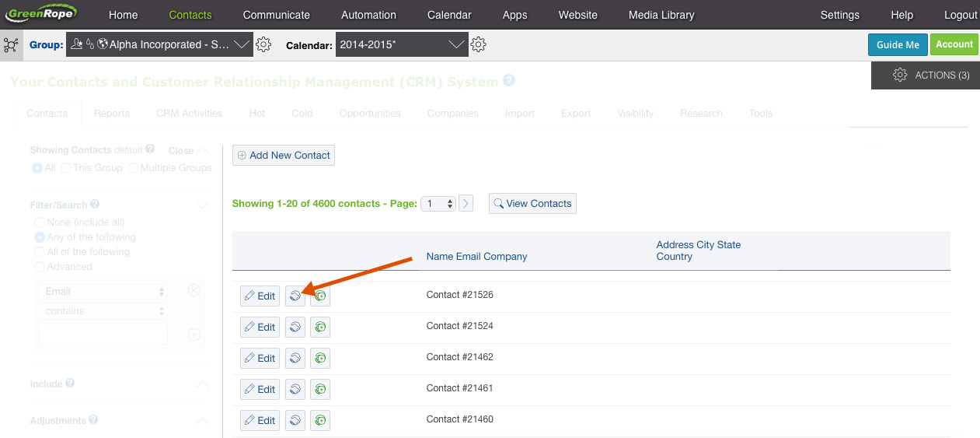Open the Page number selector
The image size is (980, 438).
click(x=438, y=204)
